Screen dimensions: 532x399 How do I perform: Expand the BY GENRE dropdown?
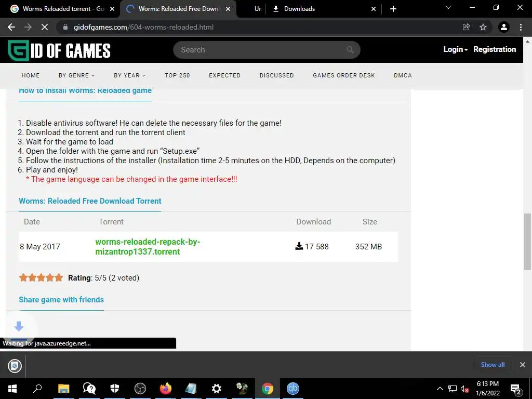[x=77, y=75]
